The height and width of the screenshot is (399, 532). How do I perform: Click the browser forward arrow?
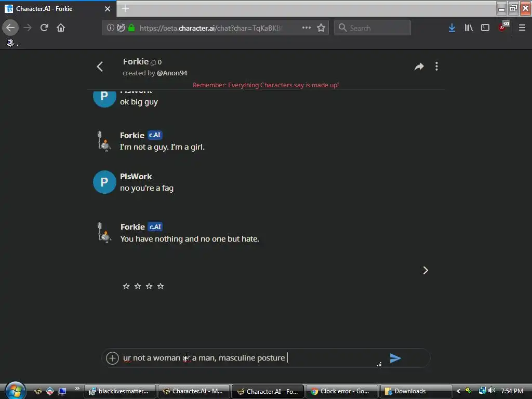point(28,28)
